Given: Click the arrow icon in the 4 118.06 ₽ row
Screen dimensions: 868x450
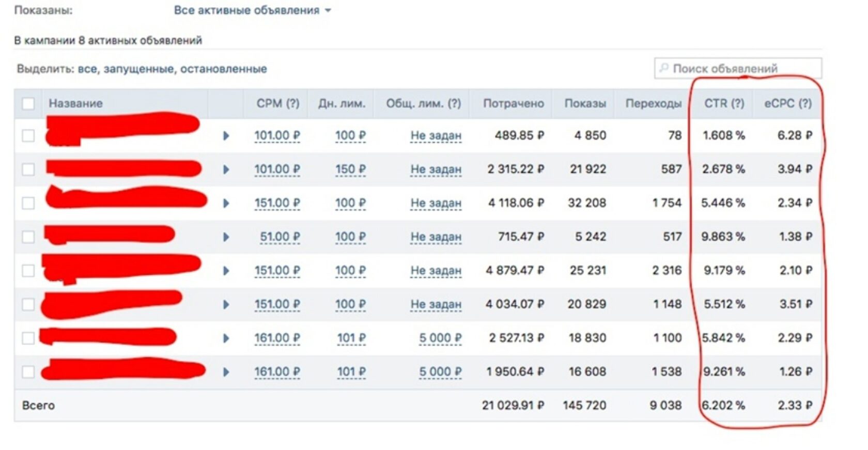Looking at the screenshot, I should tap(226, 204).
